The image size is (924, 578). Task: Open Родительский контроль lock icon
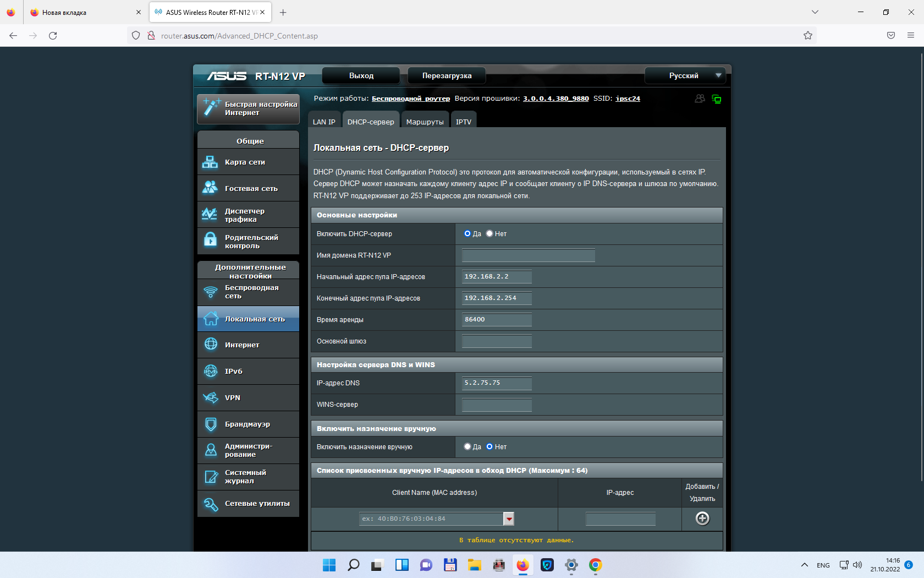pyautogui.click(x=210, y=239)
